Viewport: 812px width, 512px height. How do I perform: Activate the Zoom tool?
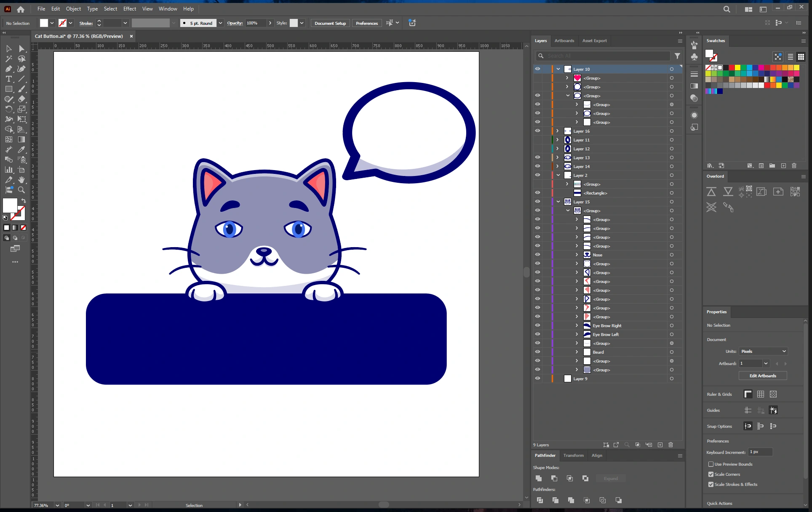click(x=21, y=190)
